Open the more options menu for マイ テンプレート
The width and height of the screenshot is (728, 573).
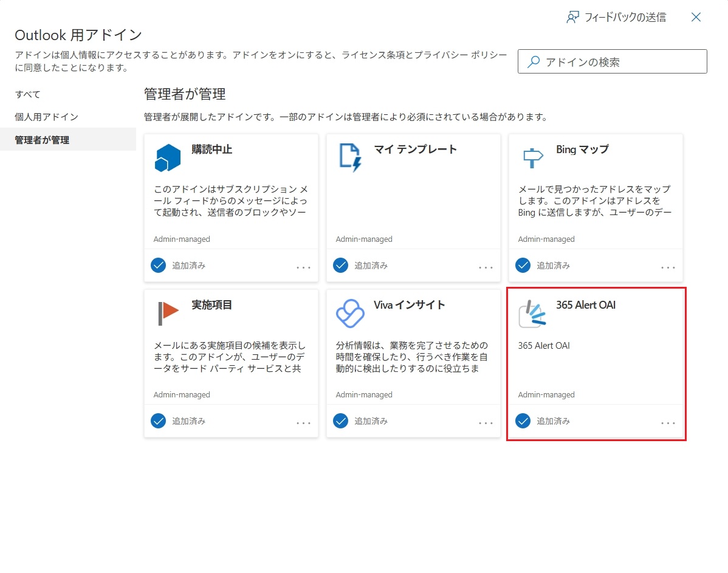click(486, 267)
